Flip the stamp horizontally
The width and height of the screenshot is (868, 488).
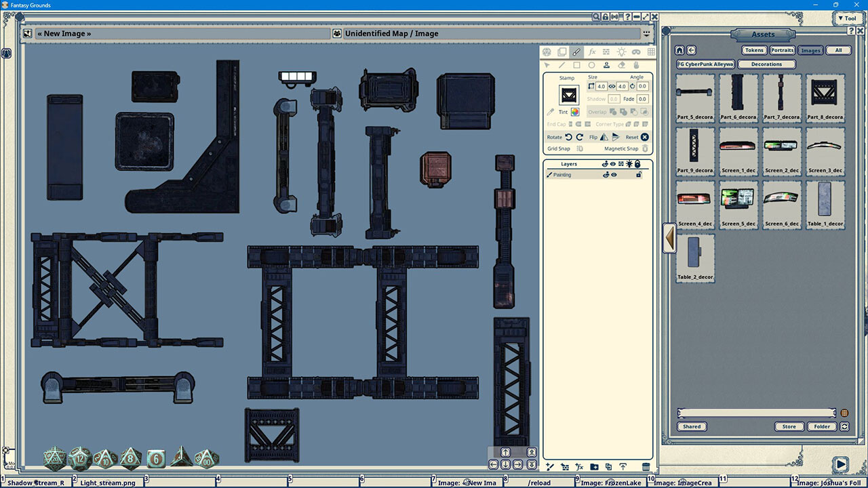pyautogui.click(x=606, y=137)
